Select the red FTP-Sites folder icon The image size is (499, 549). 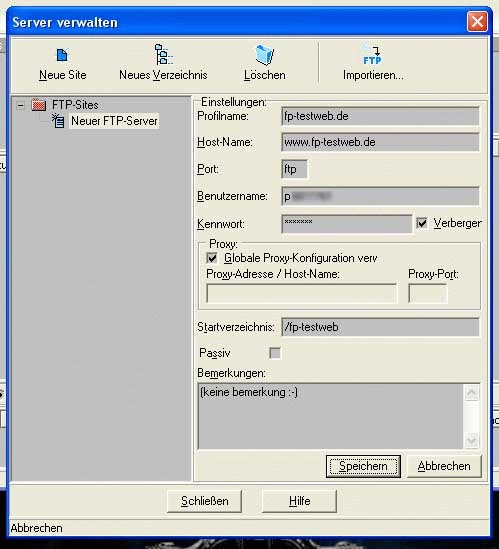pyautogui.click(x=39, y=105)
